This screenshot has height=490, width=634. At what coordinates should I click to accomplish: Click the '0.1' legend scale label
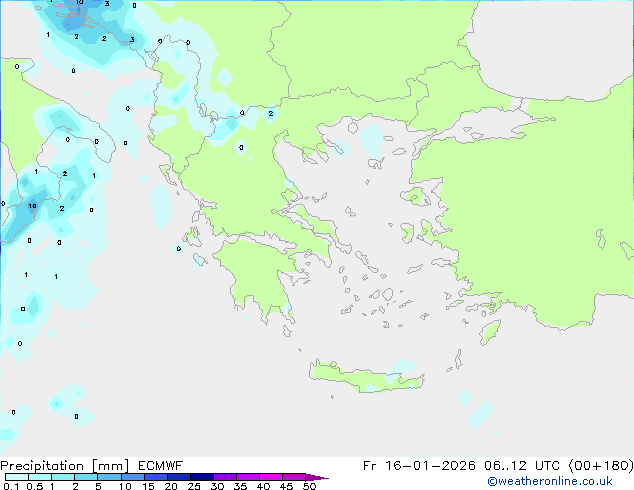[x=11, y=486]
